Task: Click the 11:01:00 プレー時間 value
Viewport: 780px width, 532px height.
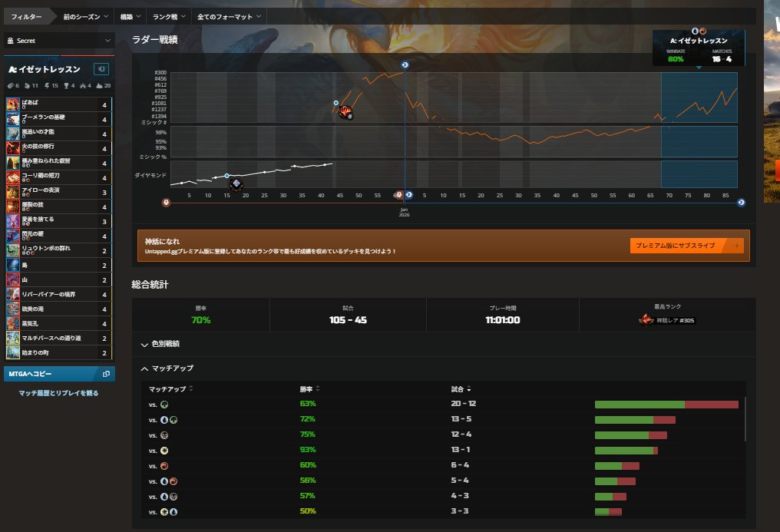Action: [503, 320]
